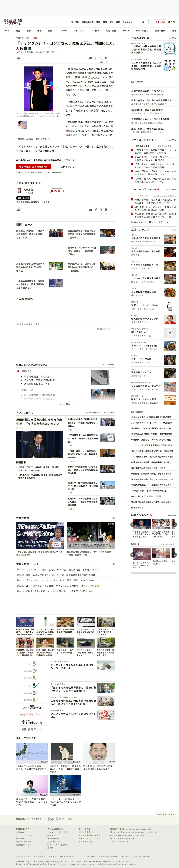The height and width of the screenshot is (868, 179).
Task: Click 今すぐ登録 (1カ月間無料) red button
Action: click(x=34, y=167)
